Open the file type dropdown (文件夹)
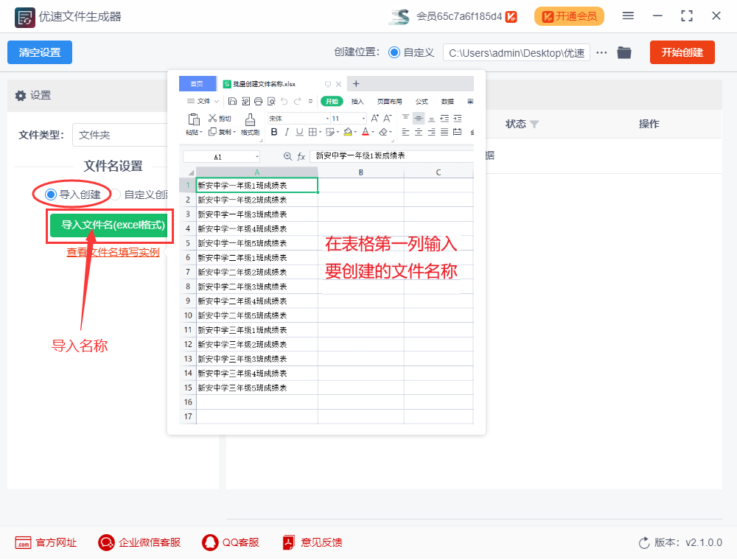737x560 pixels. point(120,136)
